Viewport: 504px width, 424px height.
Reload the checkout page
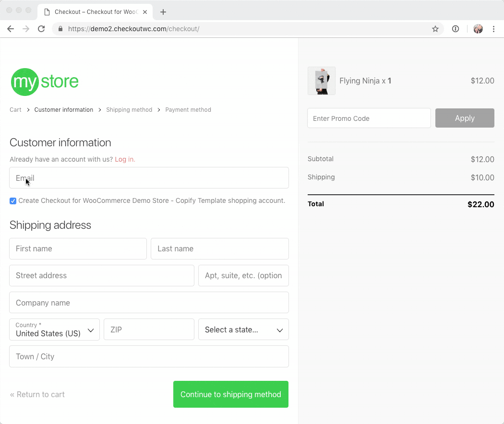(41, 29)
